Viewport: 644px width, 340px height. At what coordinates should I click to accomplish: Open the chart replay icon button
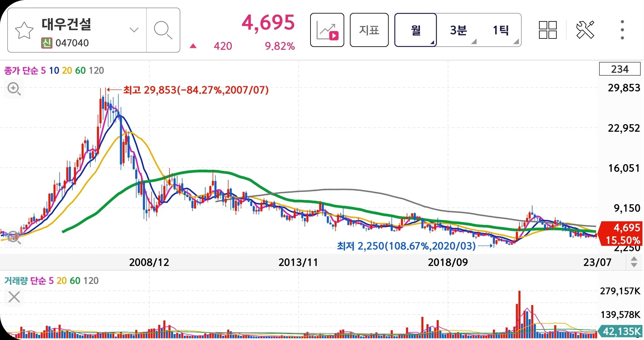pos(327,30)
